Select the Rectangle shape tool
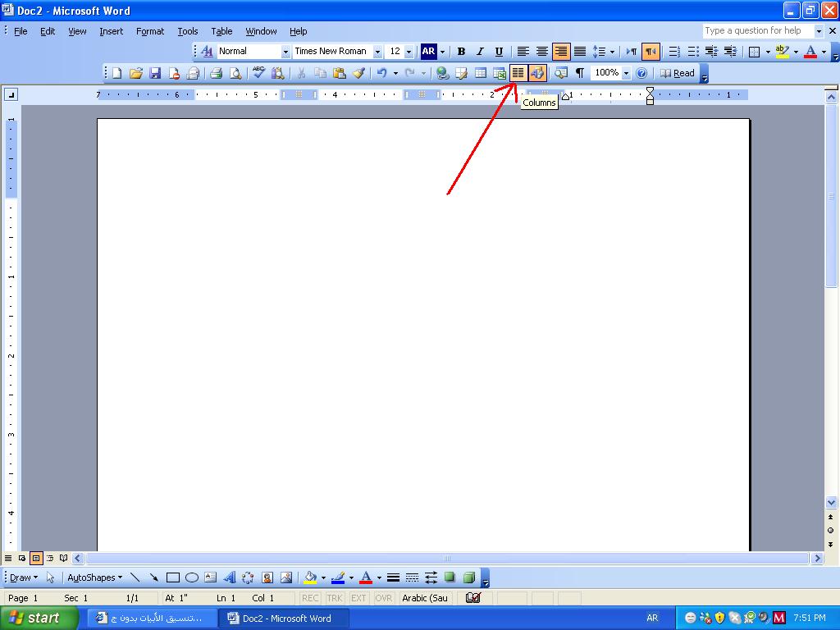Screen dimensions: 840x630 (172, 577)
